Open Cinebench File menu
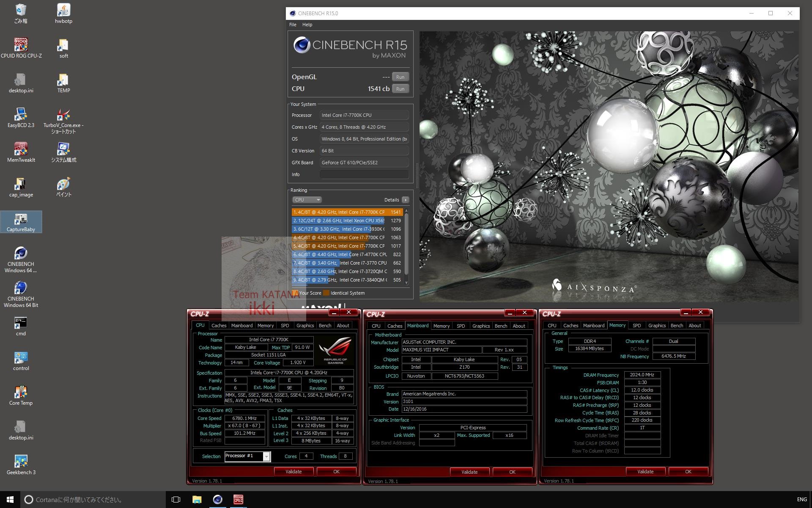The image size is (812, 508). tap(293, 25)
